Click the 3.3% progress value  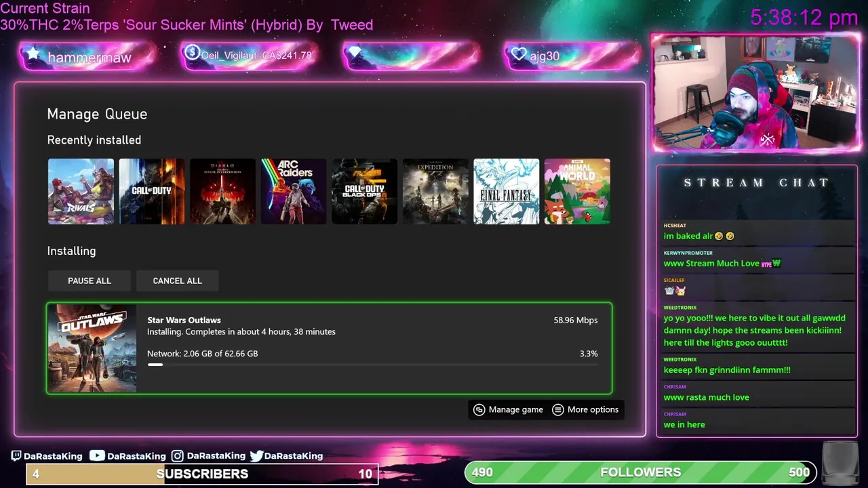coord(589,353)
